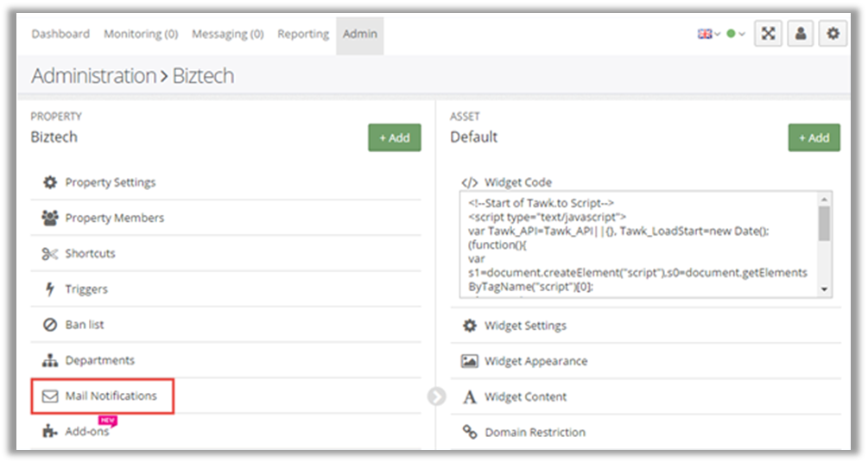
Task: Click the round arrow panel expander
Action: tap(436, 396)
